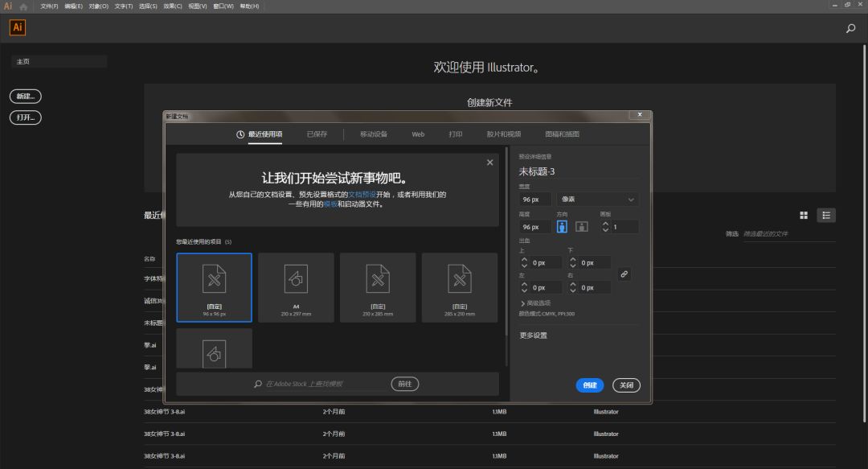Image resolution: width=868 pixels, height=469 pixels.
Task: Dismiss the welcome banner with its X
Action: tap(490, 163)
